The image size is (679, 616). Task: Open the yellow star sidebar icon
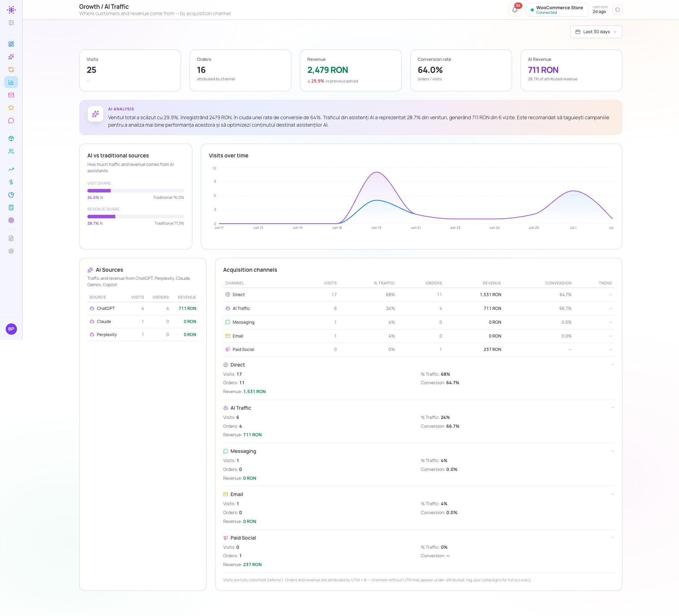(11, 108)
